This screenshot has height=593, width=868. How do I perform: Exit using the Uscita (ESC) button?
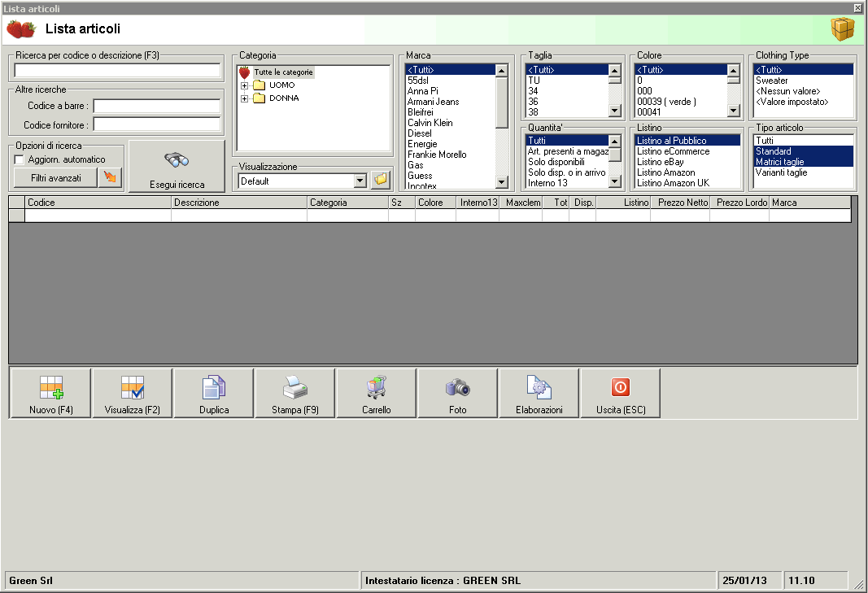[x=621, y=393]
